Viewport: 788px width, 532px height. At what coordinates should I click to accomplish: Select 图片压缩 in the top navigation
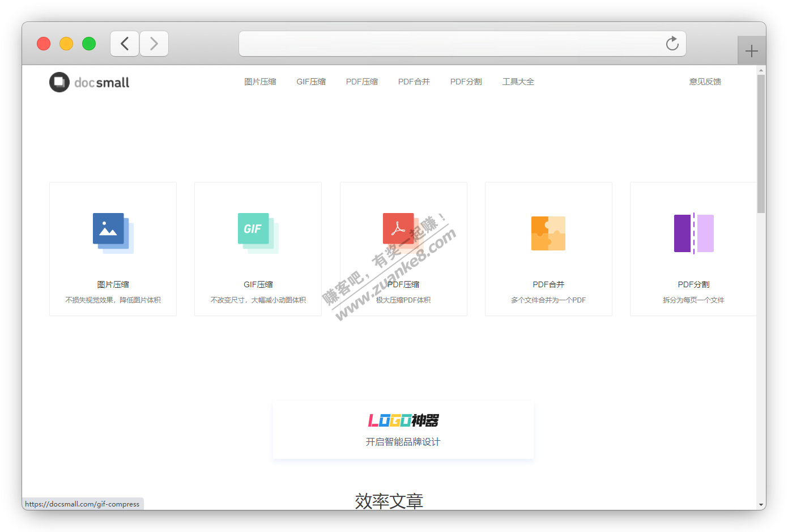[260, 82]
